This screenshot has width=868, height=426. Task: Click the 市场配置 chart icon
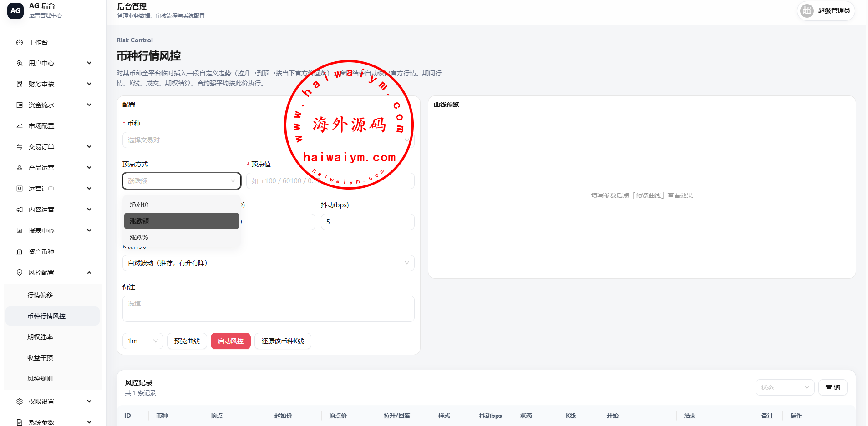[20, 126]
